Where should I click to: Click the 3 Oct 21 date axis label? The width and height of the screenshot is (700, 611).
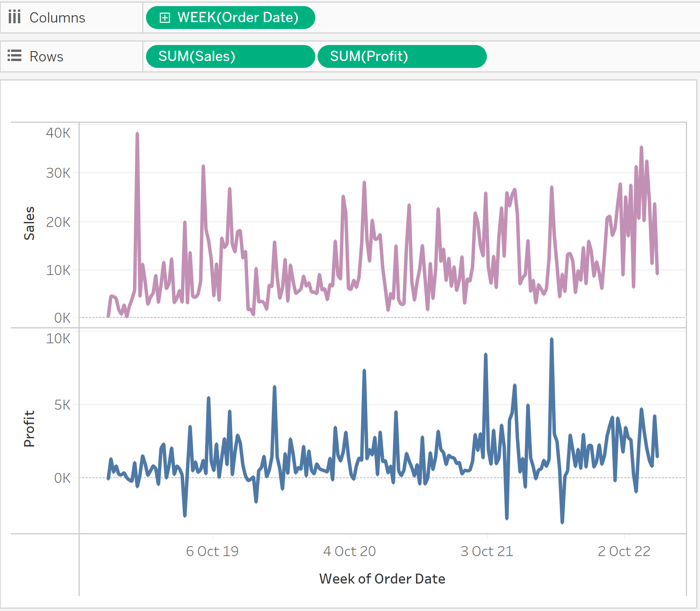(x=486, y=551)
